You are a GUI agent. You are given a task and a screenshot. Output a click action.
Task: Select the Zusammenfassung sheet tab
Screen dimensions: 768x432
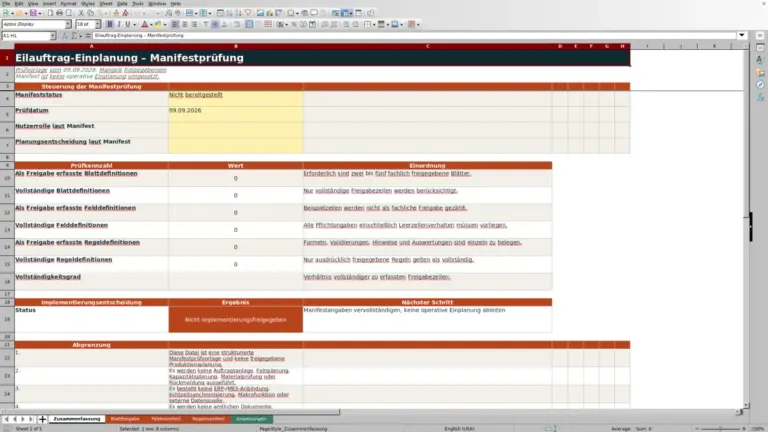[x=77, y=419]
